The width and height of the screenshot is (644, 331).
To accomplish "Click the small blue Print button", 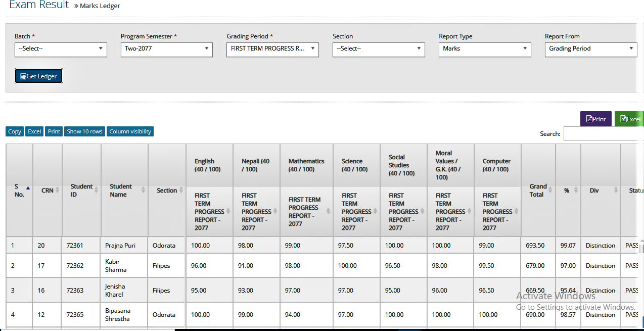I will (54, 131).
